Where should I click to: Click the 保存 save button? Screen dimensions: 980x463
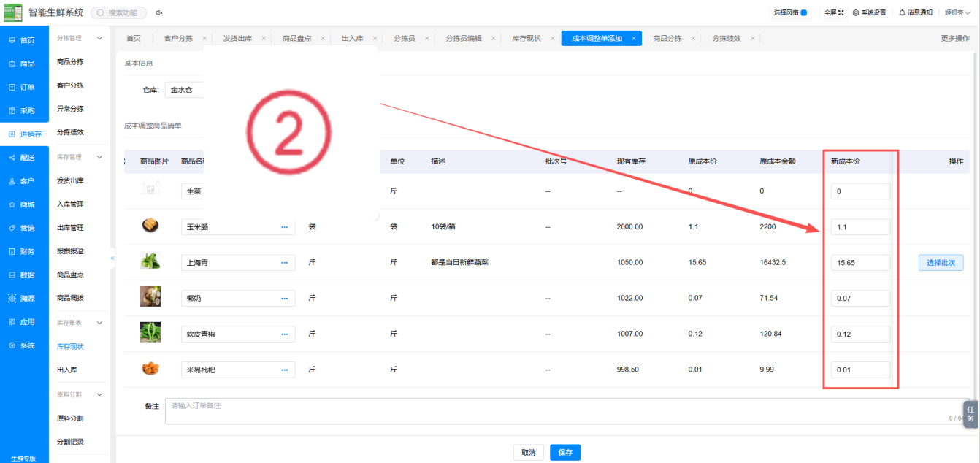[565, 453]
